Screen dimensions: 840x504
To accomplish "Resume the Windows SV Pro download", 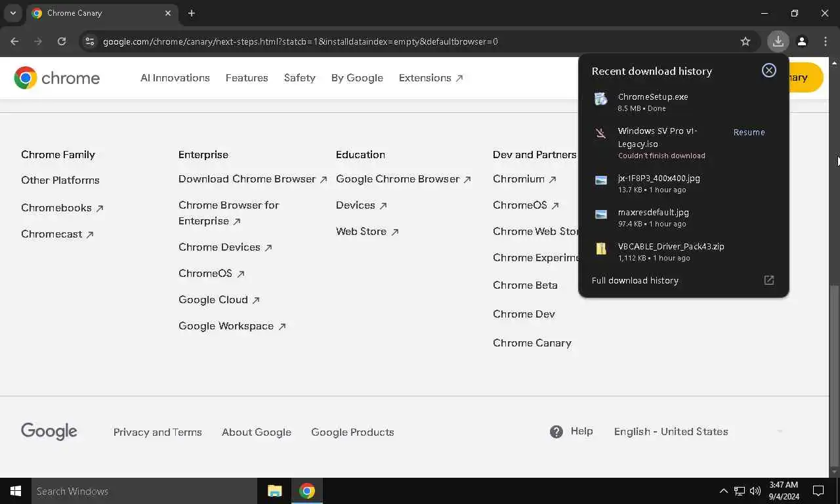I will point(749,132).
